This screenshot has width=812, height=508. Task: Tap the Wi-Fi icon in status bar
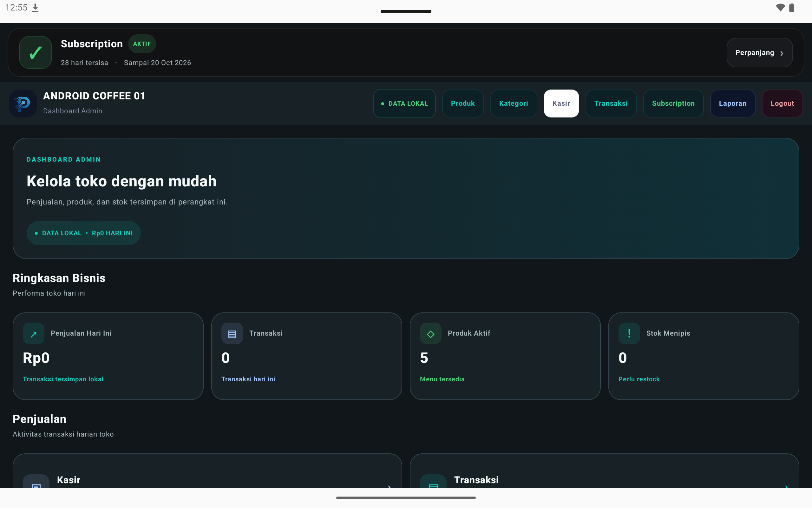click(x=781, y=7)
